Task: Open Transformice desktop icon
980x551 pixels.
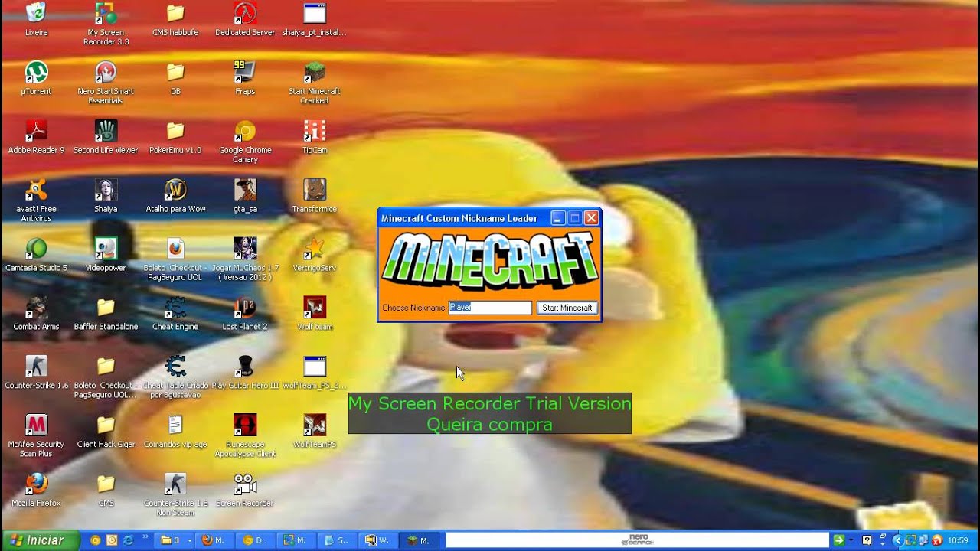Action: click(314, 197)
